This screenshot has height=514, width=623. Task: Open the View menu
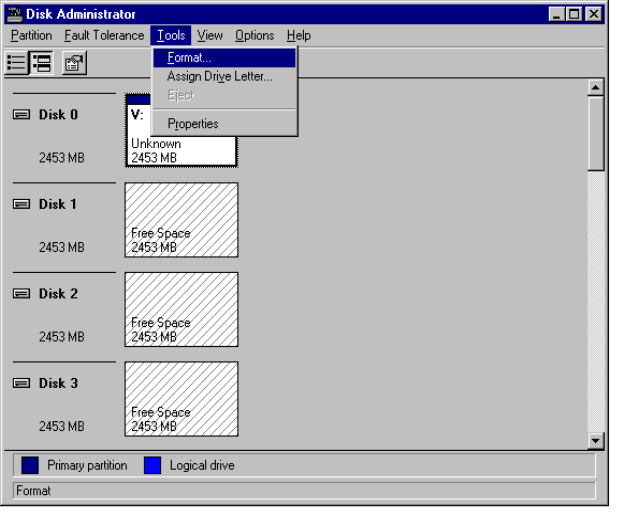point(210,36)
